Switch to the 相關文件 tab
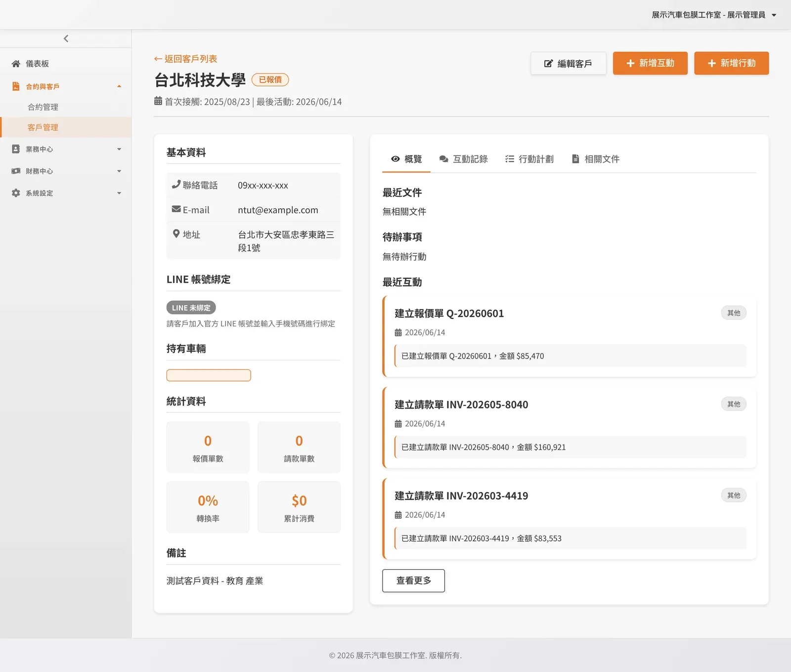The image size is (791, 672). click(x=595, y=159)
